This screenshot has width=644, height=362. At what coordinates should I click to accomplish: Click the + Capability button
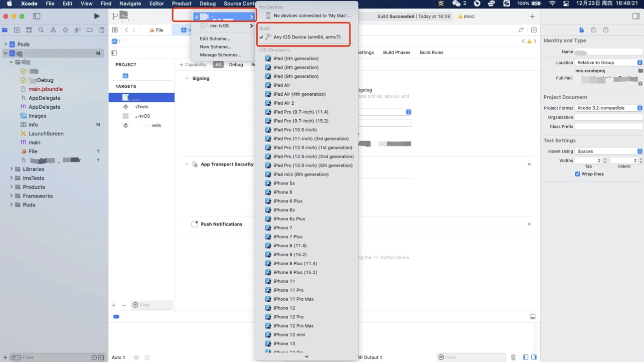coord(192,64)
